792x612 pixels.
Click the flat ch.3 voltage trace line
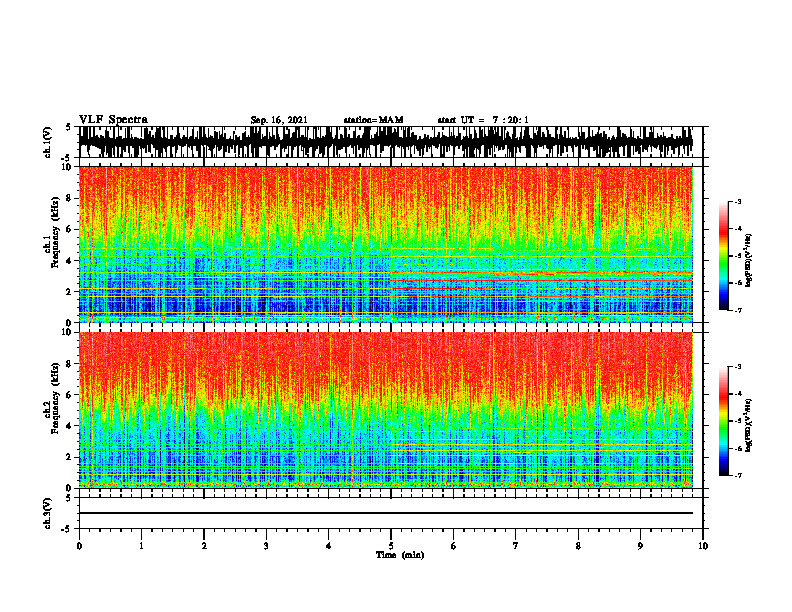(386, 513)
